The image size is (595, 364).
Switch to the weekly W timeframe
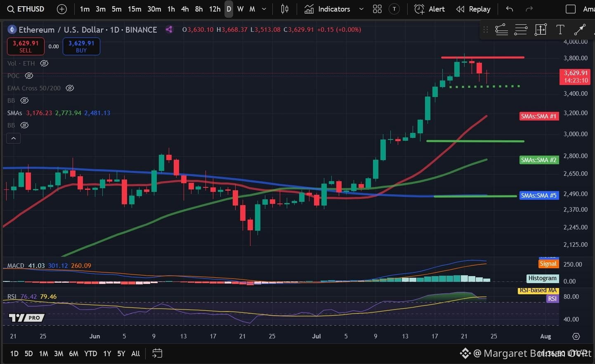(241, 9)
